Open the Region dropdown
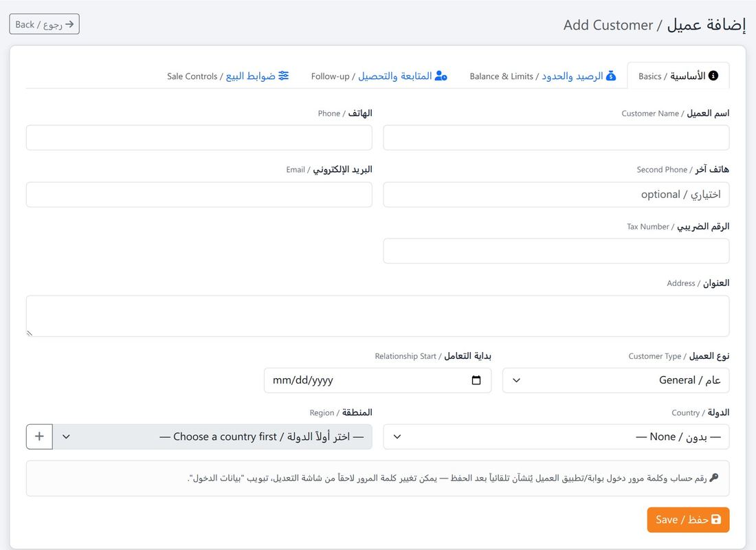The height and width of the screenshot is (550, 756). (212, 437)
